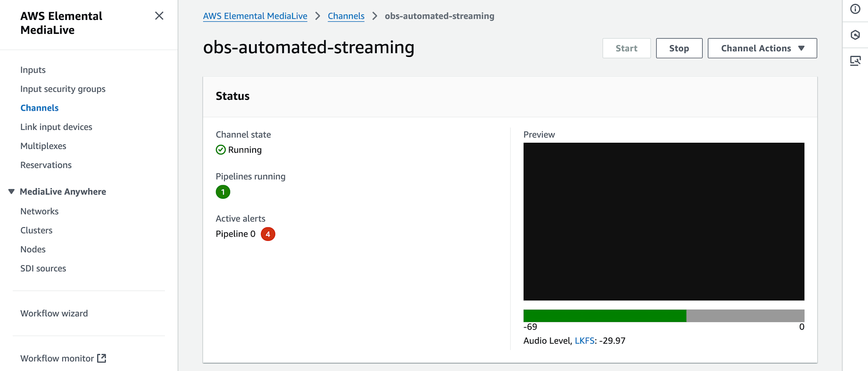Open AWS Elemental MediaLive breadcrumb link
This screenshot has width=868, height=371.
255,16
